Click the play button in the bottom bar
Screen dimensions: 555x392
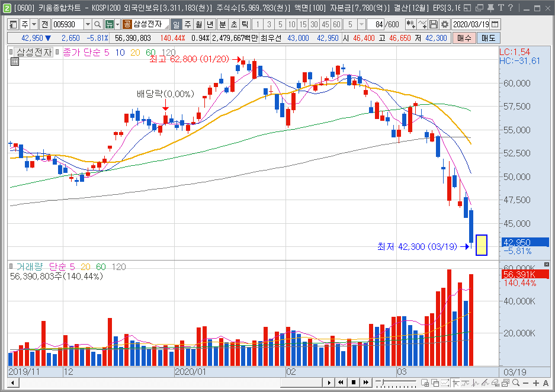[329, 383]
